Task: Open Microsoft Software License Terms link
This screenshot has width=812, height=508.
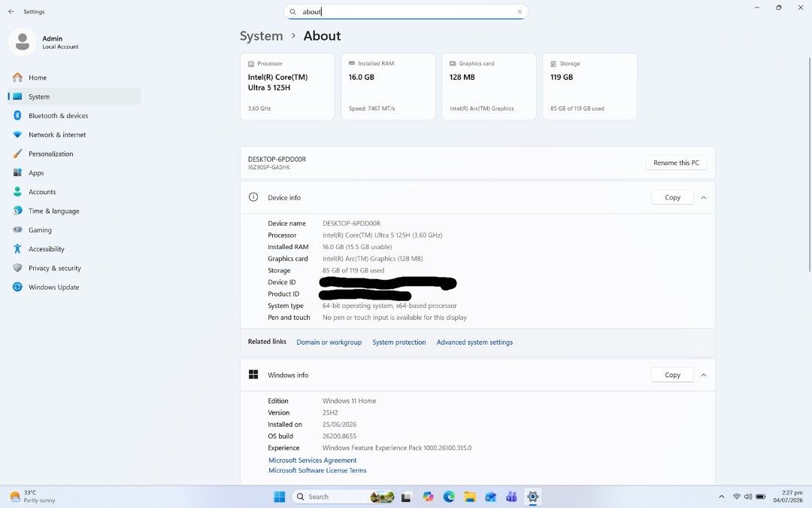Action: [317, 470]
